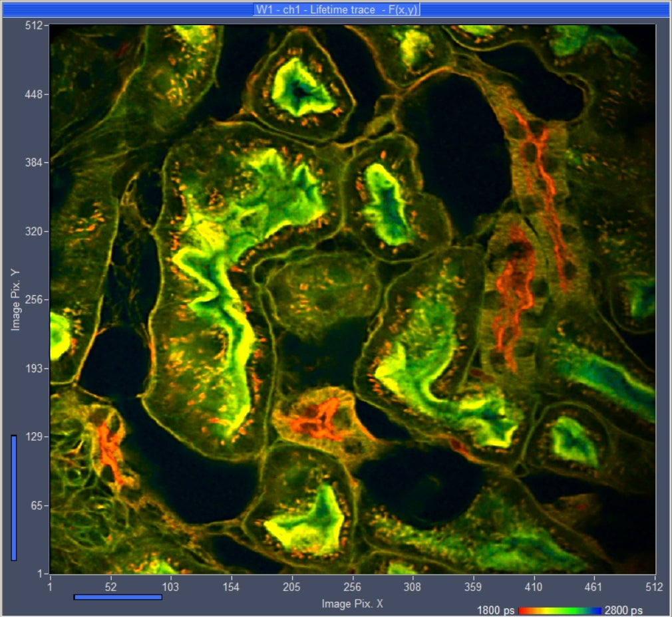Click the 52 tick on the X axis

tap(110, 587)
